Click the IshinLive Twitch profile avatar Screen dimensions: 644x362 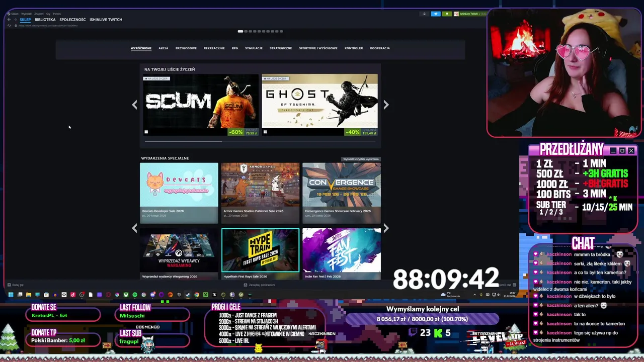(456, 14)
